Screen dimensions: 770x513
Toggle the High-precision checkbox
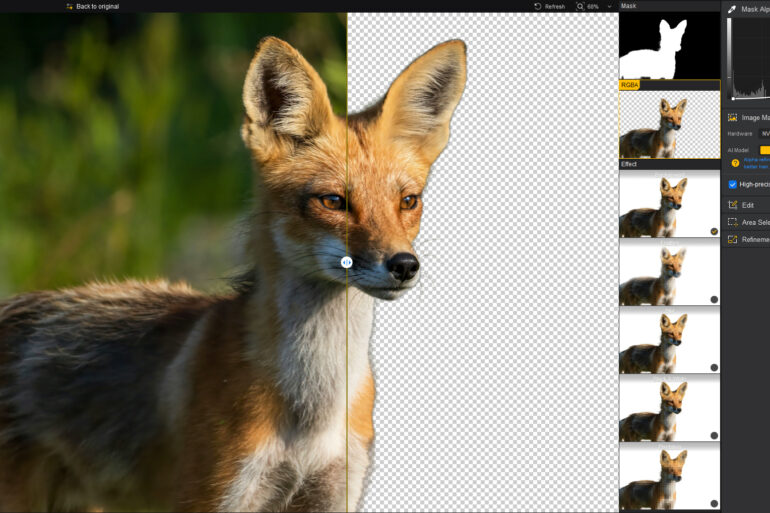click(732, 184)
